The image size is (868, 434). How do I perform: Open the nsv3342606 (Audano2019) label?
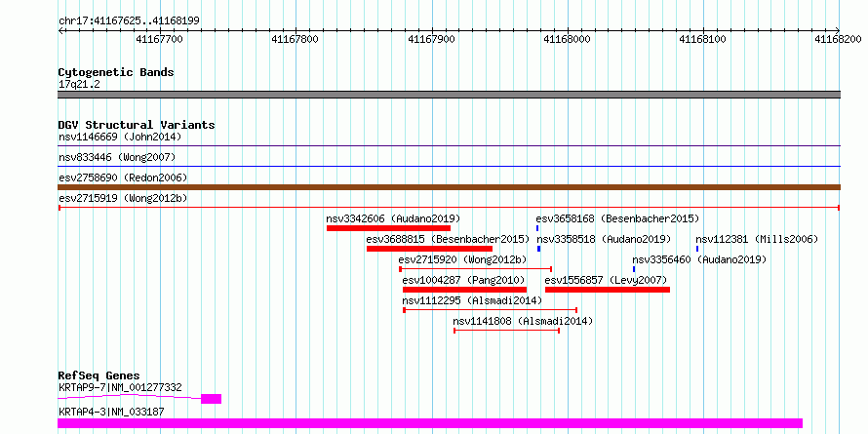point(393,218)
